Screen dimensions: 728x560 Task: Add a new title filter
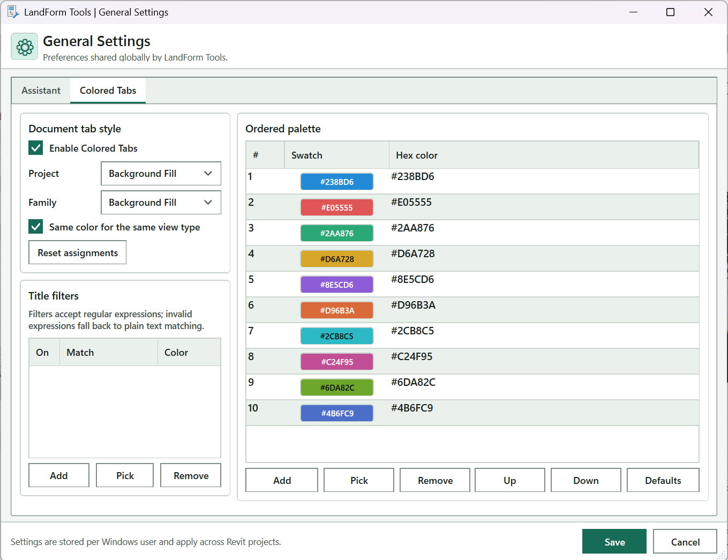[x=59, y=475]
